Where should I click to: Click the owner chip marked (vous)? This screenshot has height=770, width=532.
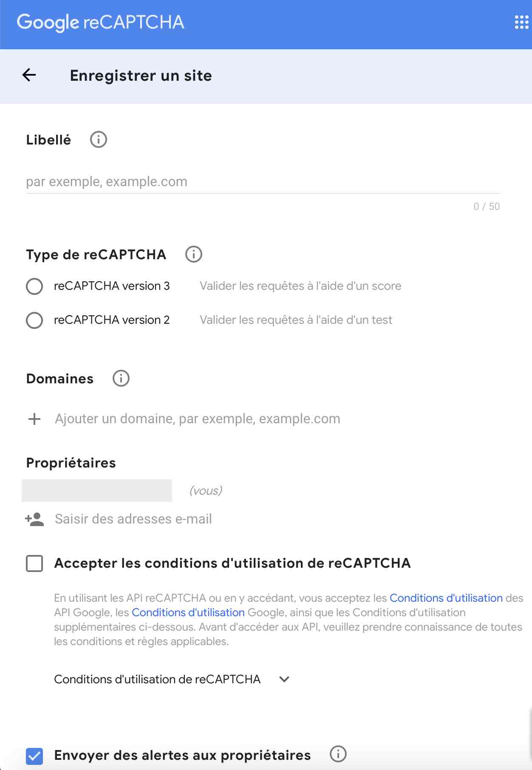click(97, 491)
